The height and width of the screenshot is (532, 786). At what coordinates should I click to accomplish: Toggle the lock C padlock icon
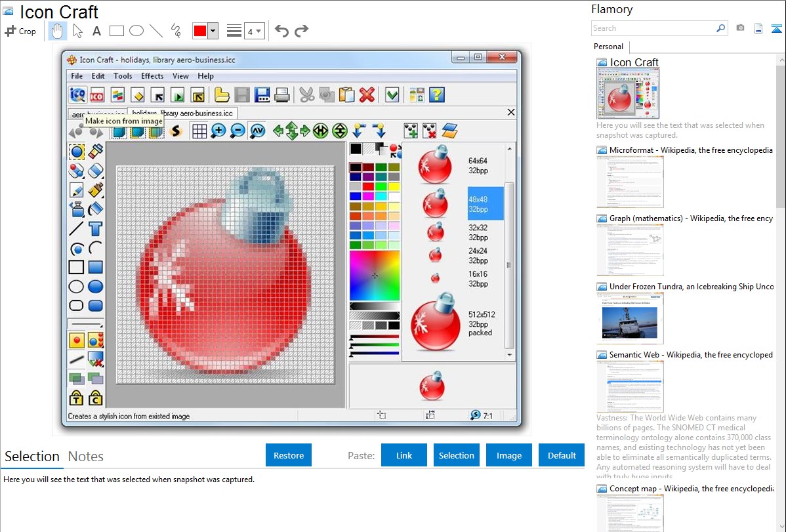point(95,398)
